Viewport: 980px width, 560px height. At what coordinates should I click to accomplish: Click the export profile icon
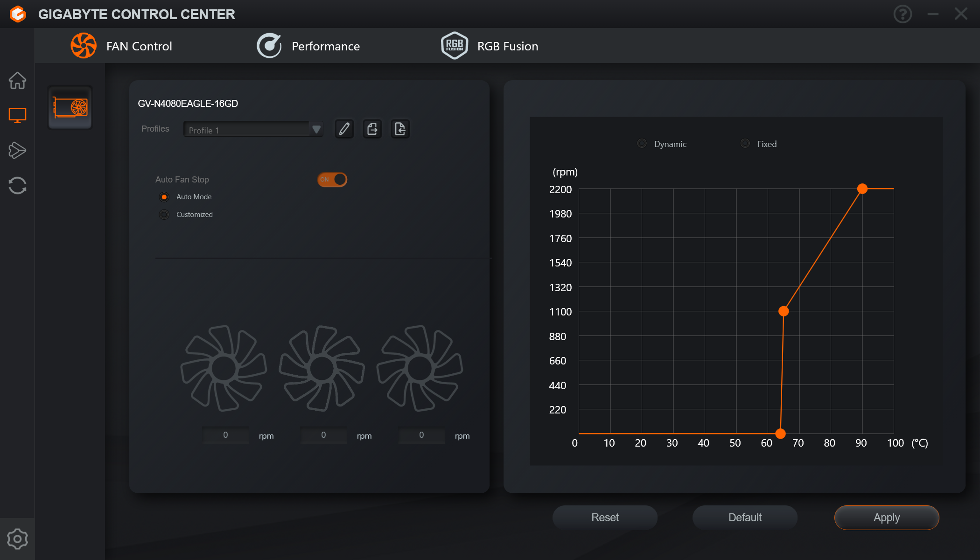coord(372,129)
